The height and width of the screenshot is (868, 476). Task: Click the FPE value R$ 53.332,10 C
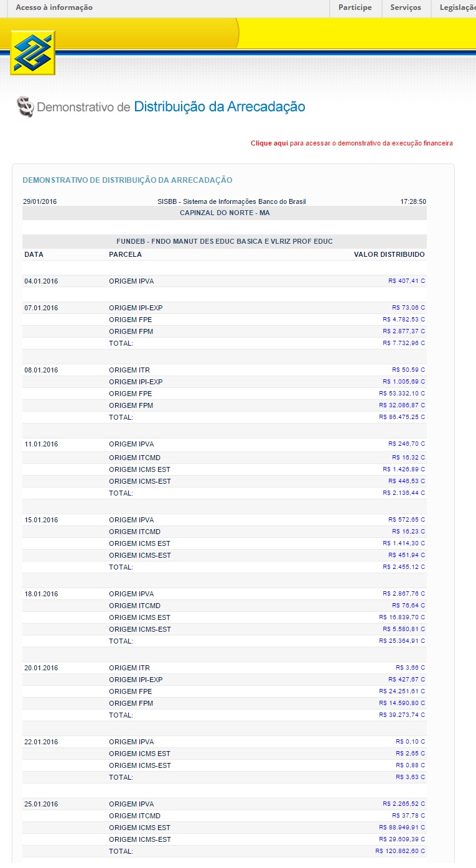coord(402,394)
